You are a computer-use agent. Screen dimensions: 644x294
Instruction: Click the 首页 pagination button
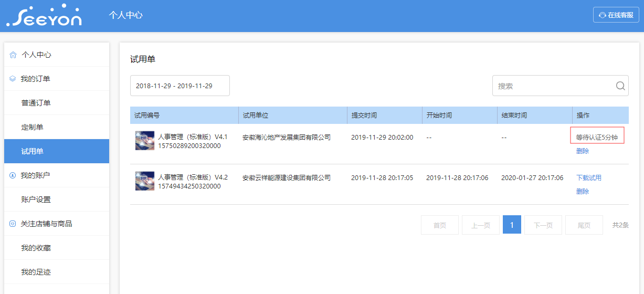coord(440,225)
